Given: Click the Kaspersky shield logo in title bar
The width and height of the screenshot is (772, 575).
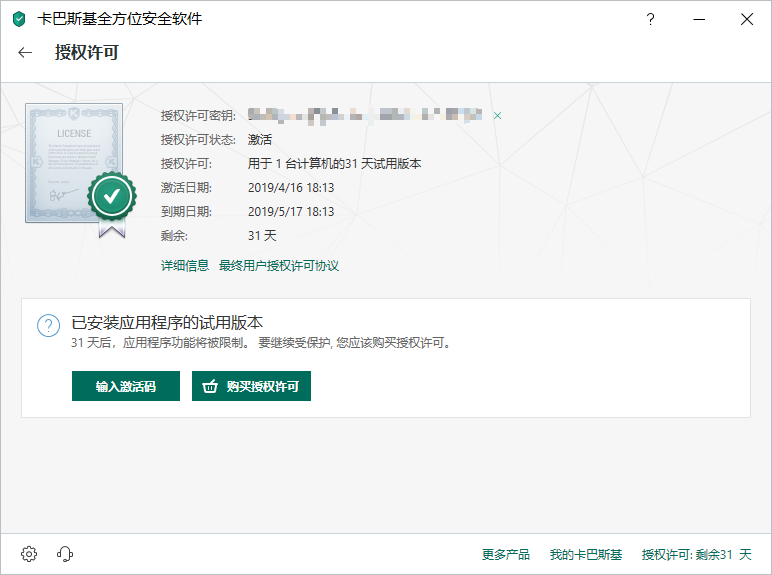Looking at the screenshot, I should (19, 19).
